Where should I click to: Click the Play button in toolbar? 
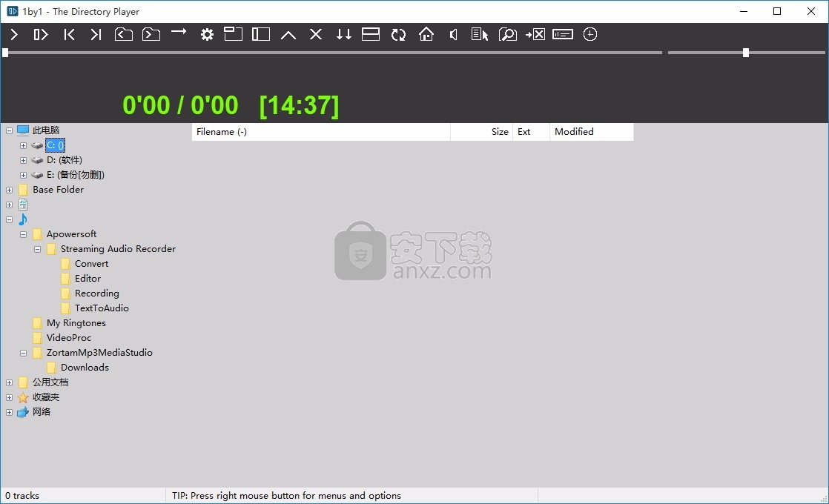pyautogui.click(x=14, y=34)
